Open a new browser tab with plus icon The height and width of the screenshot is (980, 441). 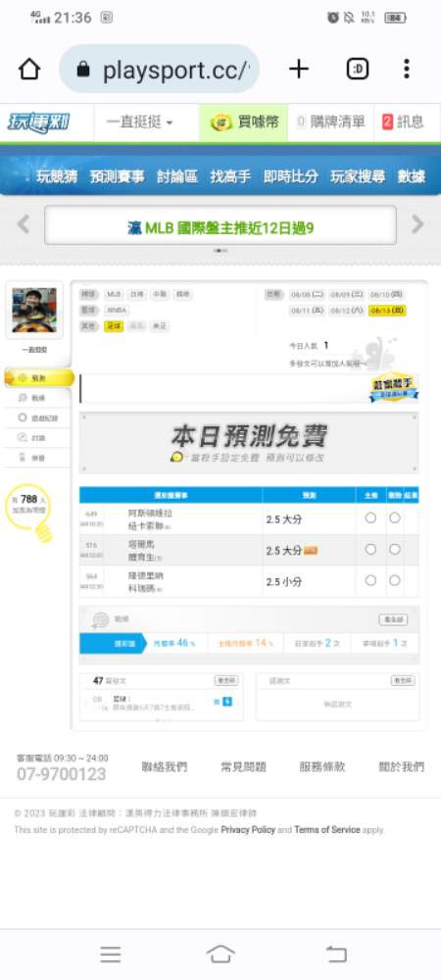299,70
